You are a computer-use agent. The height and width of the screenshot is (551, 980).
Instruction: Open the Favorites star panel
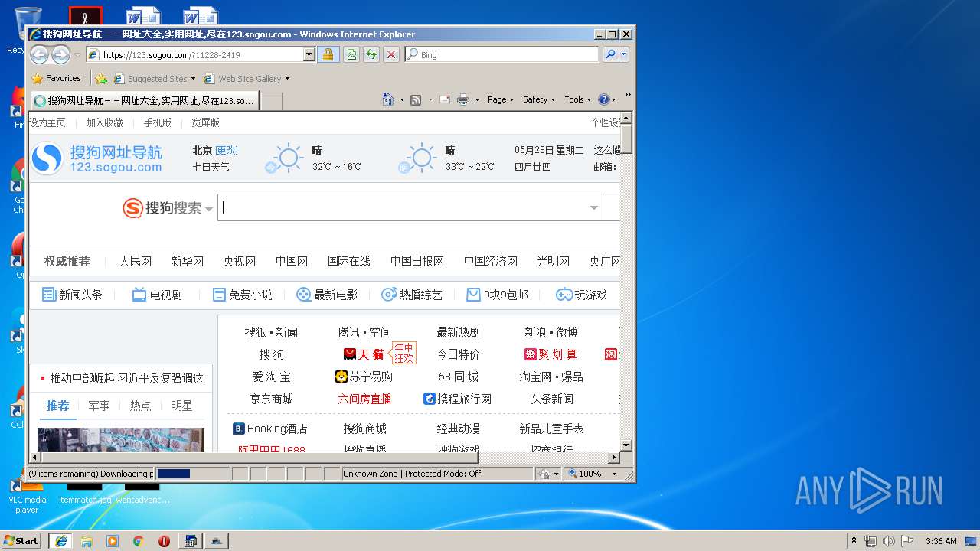click(56, 78)
